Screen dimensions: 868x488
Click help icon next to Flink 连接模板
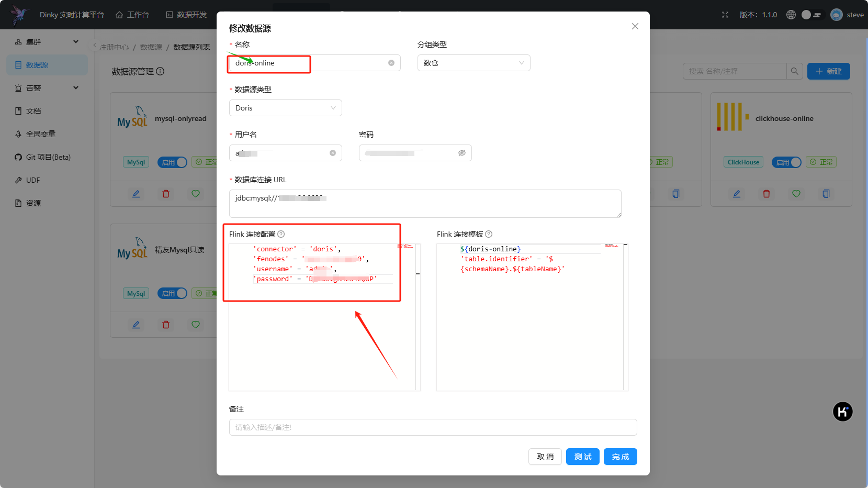(x=489, y=234)
